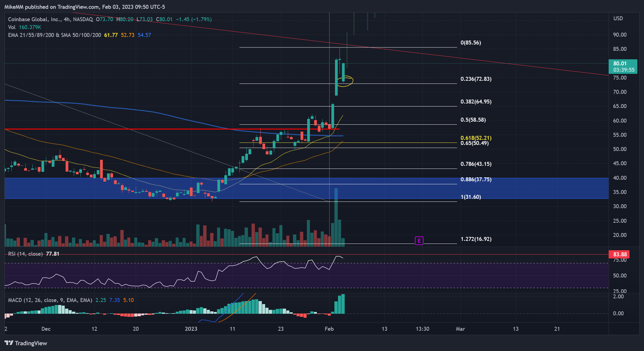Viewport: 644px width, 351px height.
Task: Click the orange EMA value 52.73
Action: point(128,35)
